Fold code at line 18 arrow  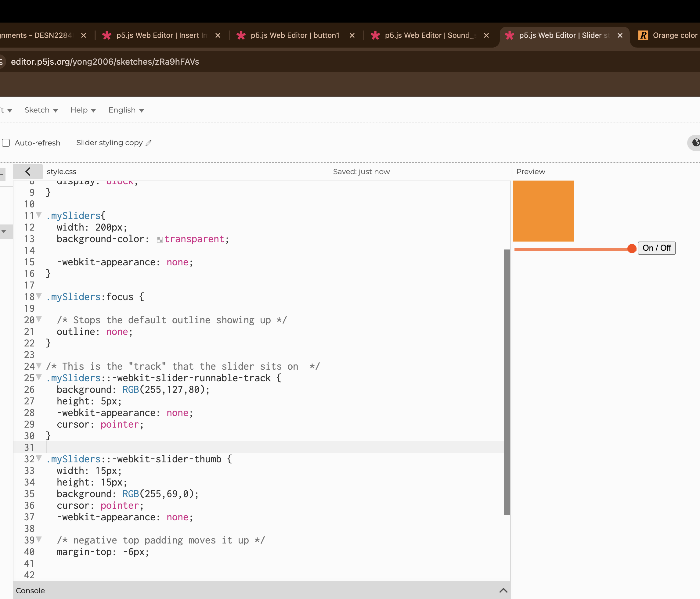pyautogui.click(x=39, y=296)
